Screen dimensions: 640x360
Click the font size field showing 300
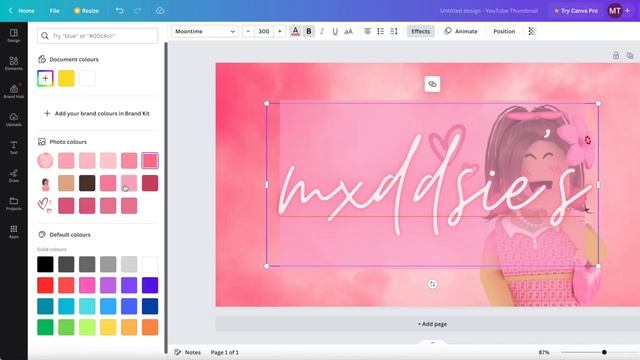(264, 31)
